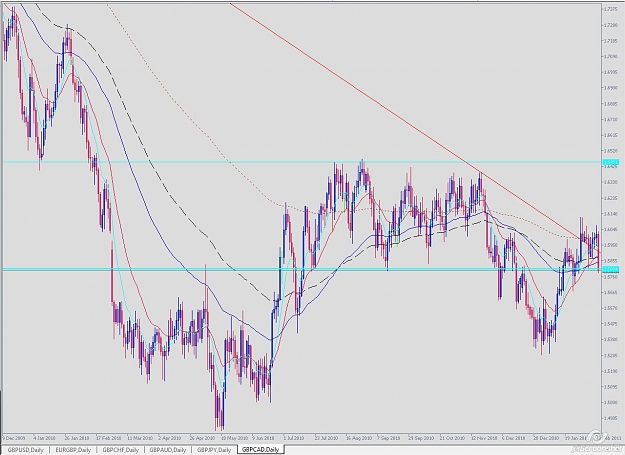Click the upper cyan price tag on the axis

click(x=610, y=162)
